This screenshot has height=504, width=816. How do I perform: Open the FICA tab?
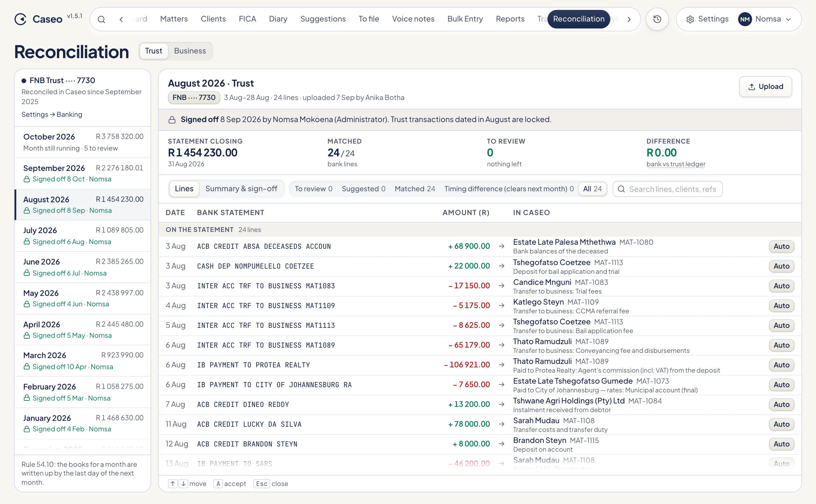[x=248, y=19]
